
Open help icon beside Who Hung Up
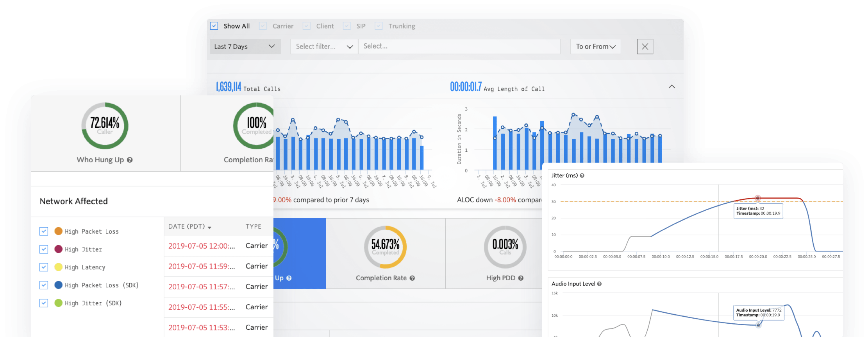pyautogui.click(x=130, y=160)
